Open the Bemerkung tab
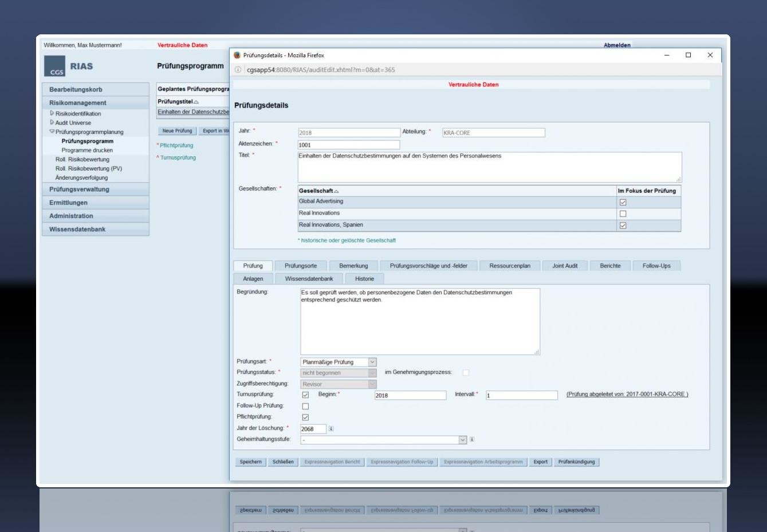The width and height of the screenshot is (767, 532). coord(353,266)
